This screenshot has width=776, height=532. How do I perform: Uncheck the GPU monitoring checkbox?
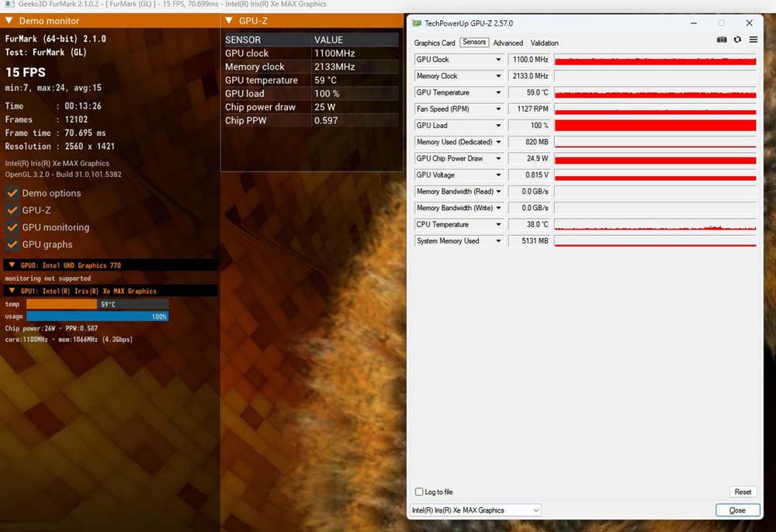(x=12, y=227)
